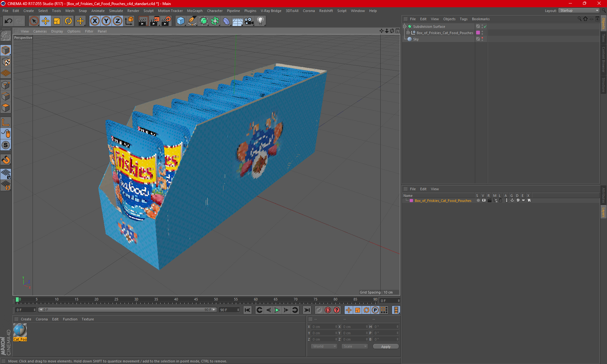Open viewport Cameras menu
This screenshot has height=364, width=607.
coord(40,31)
